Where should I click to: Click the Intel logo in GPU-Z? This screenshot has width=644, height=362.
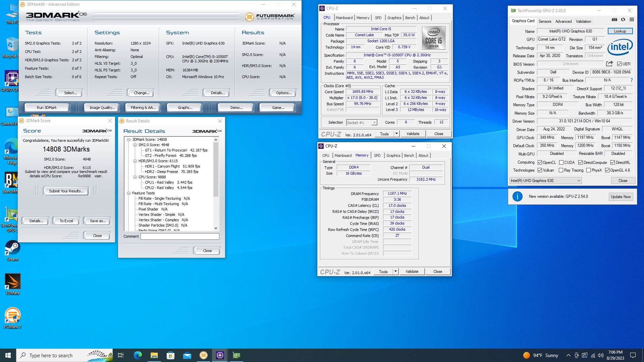tap(620, 47)
